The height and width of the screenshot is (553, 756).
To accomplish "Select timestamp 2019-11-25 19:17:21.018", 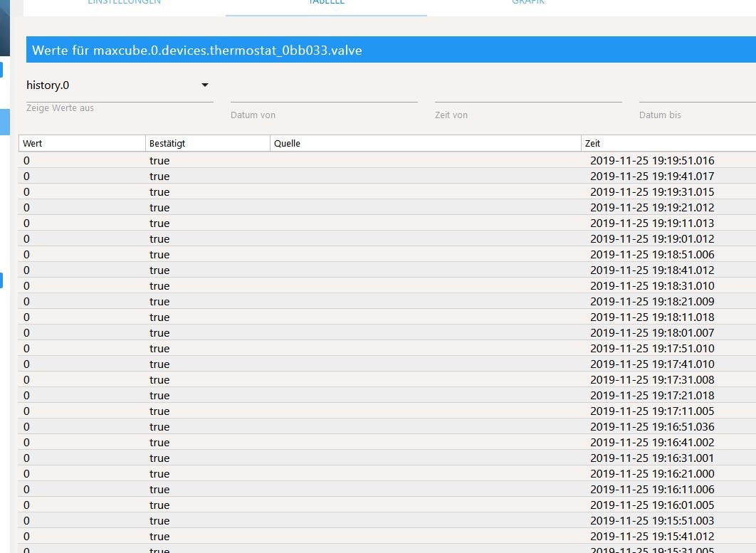I will pos(652,396).
